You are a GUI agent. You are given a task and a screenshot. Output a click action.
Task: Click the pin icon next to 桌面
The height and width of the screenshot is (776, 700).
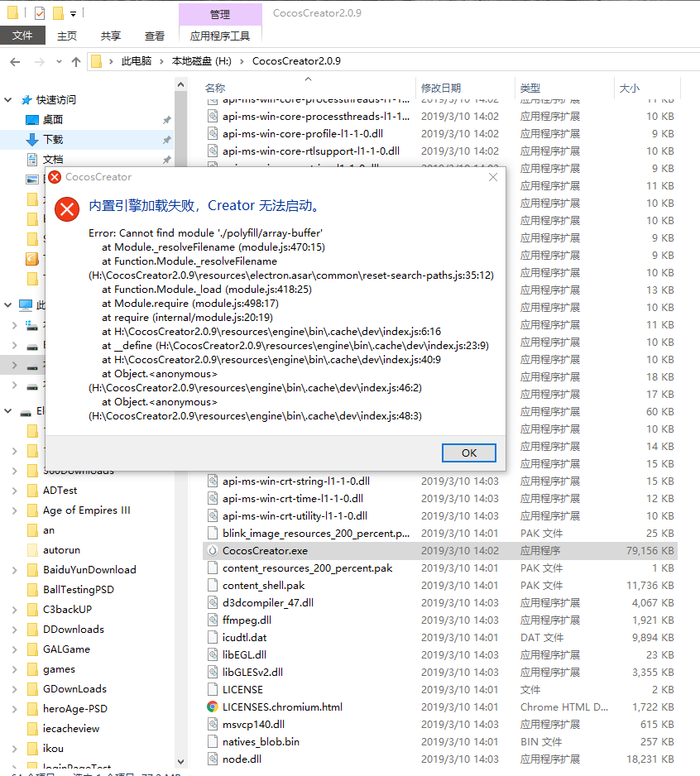pyautogui.click(x=167, y=120)
